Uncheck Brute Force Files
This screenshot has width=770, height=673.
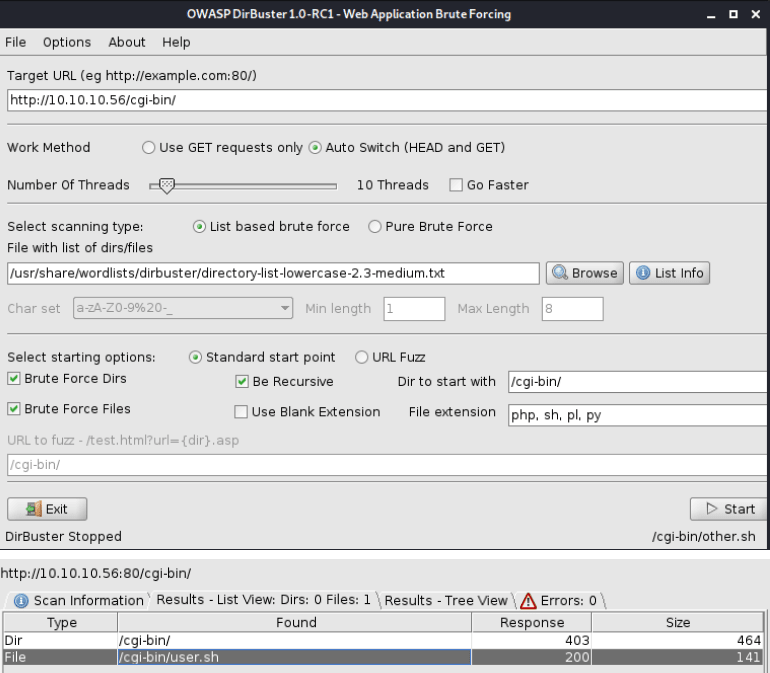14,409
